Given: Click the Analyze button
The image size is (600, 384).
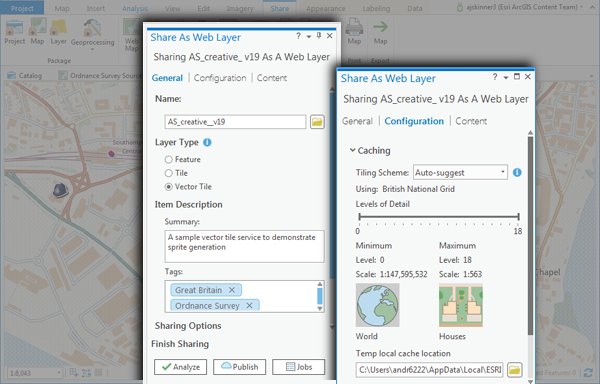Looking at the screenshot, I should coord(181,367).
